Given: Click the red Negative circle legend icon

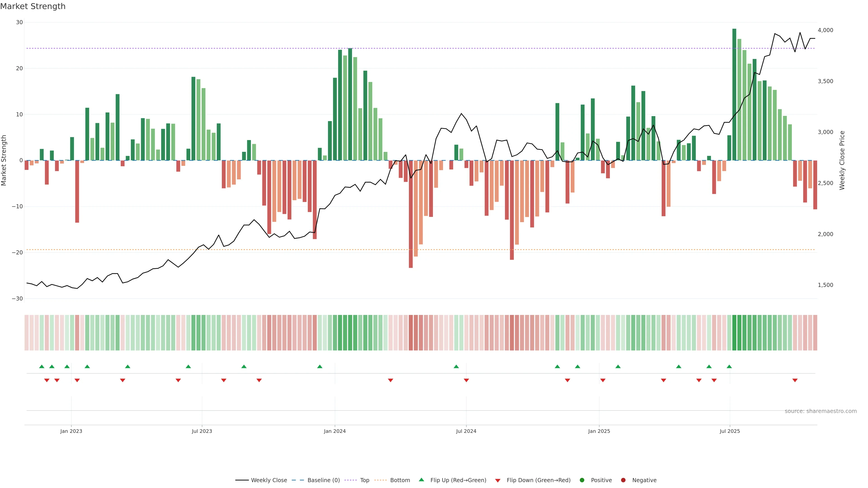Looking at the screenshot, I should 623,480.
